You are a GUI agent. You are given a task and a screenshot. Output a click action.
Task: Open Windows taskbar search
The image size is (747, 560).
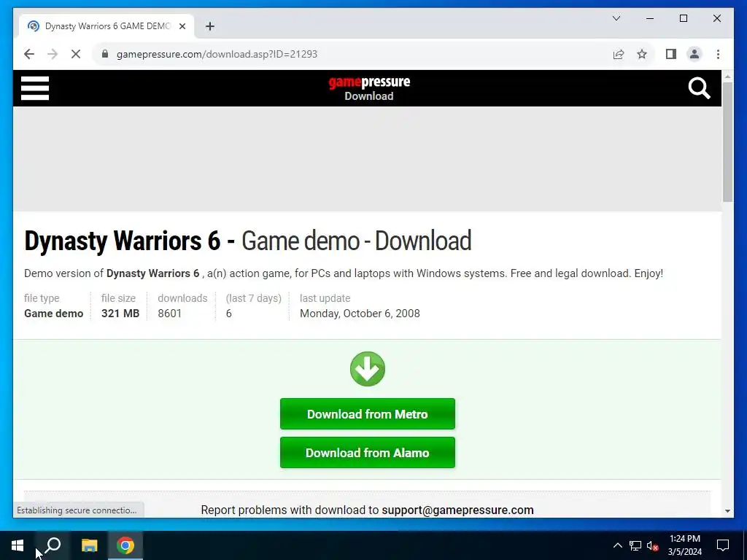(x=53, y=545)
